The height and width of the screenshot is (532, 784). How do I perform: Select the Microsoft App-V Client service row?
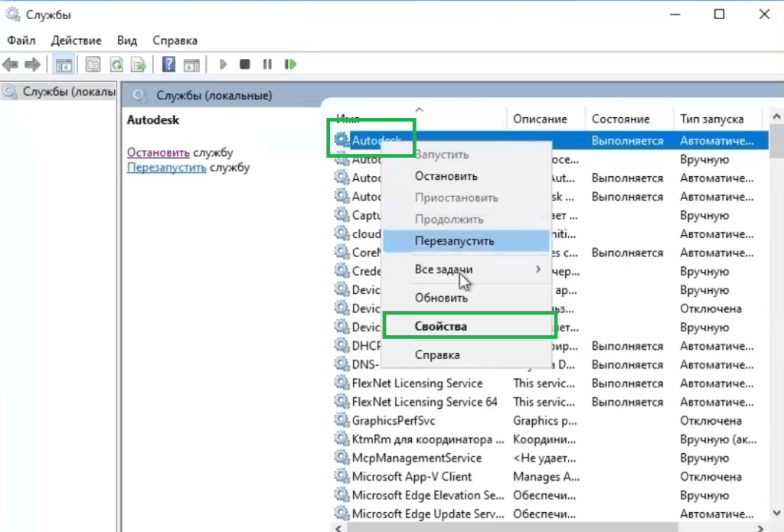pyautogui.click(x=412, y=476)
